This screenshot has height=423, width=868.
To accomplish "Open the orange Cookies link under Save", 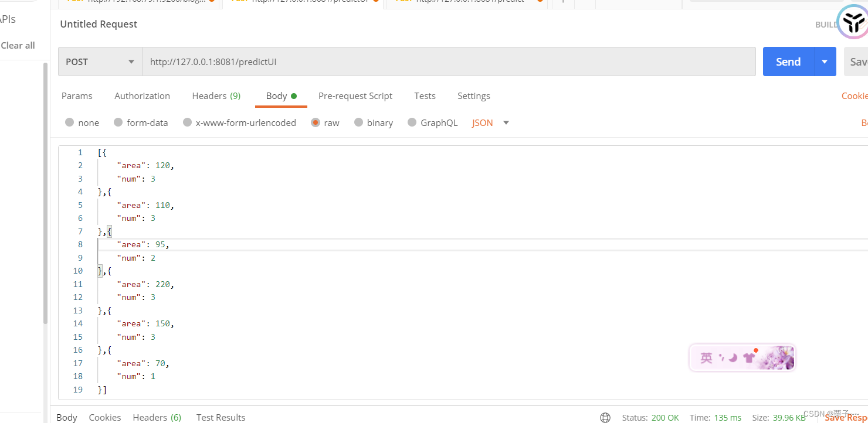I will [855, 96].
